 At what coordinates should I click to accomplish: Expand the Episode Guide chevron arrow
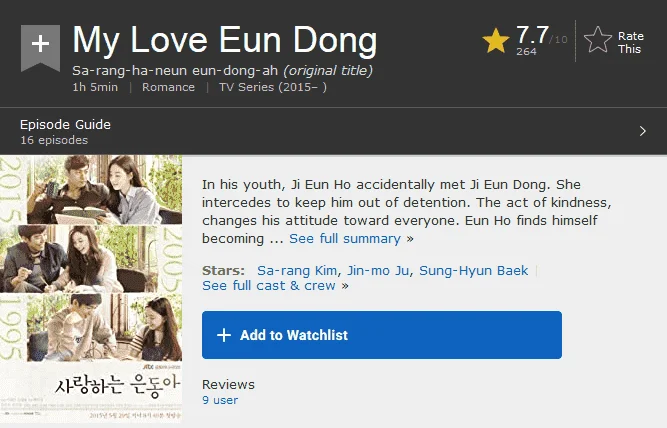point(643,131)
